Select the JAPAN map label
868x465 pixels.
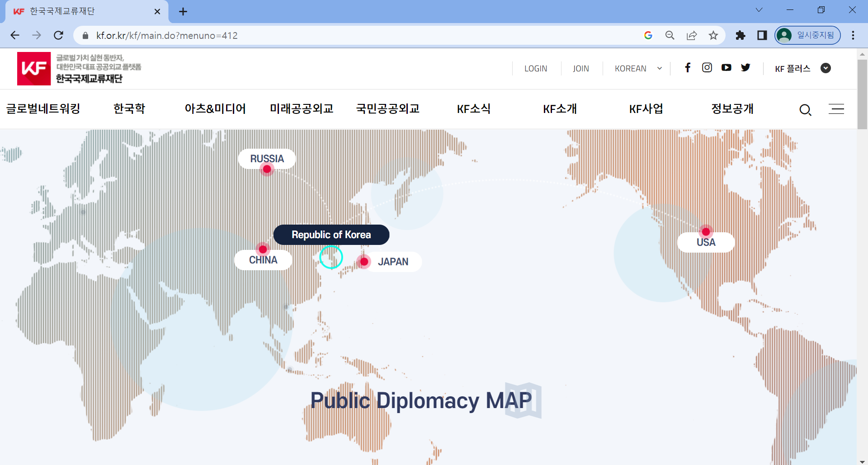[393, 262]
